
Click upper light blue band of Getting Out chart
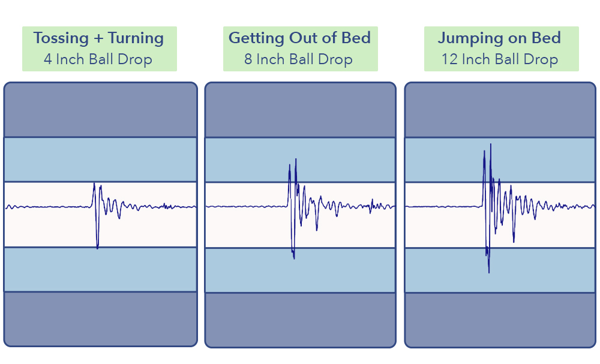pos(300,160)
